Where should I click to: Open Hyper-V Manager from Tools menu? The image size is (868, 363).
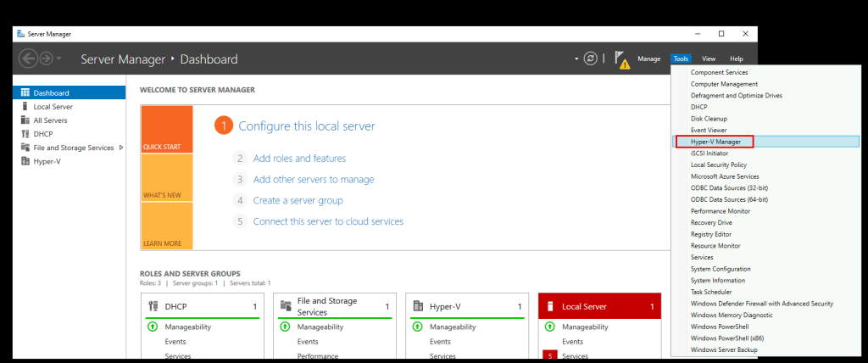tap(766, 142)
